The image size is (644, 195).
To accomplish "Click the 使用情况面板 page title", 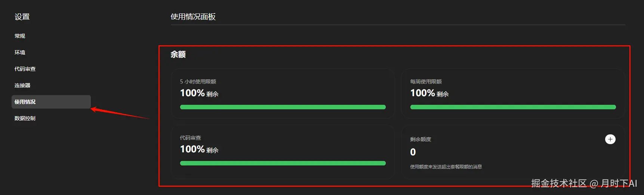I will point(193,17).
